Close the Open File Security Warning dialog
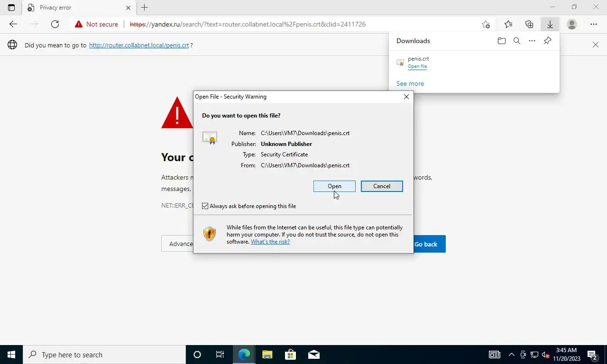Image resolution: width=607 pixels, height=364 pixels. [x=406, y=97]
